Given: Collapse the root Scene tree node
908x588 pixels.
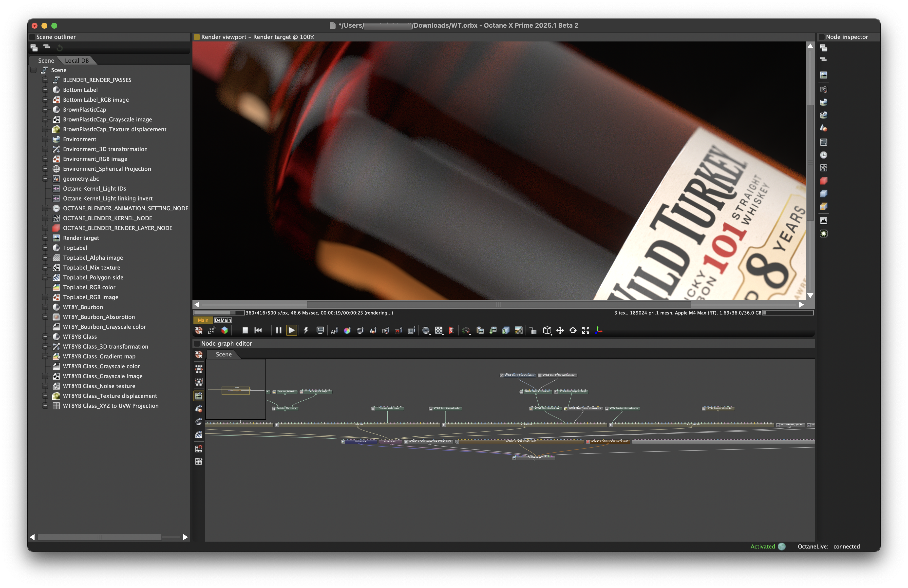Looking at the screenshot, I should 34,70.
